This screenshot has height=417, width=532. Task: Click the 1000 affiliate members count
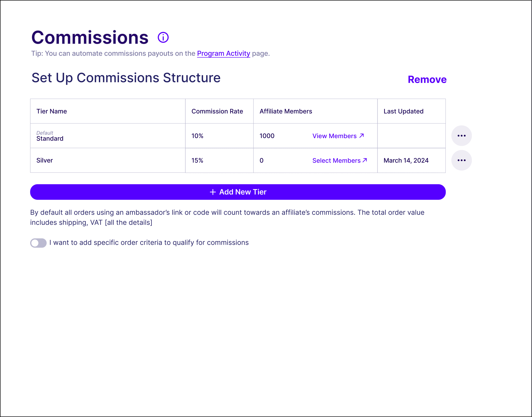267,136
